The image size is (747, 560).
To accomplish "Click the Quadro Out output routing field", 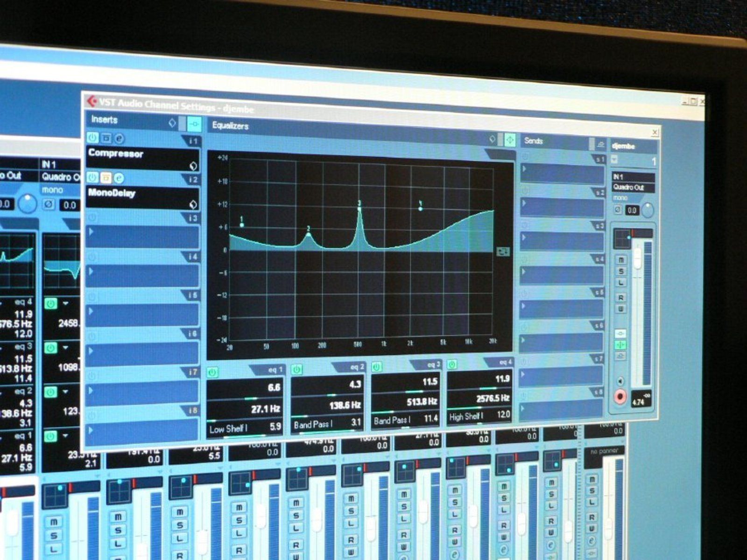I will tap(633, 187).
